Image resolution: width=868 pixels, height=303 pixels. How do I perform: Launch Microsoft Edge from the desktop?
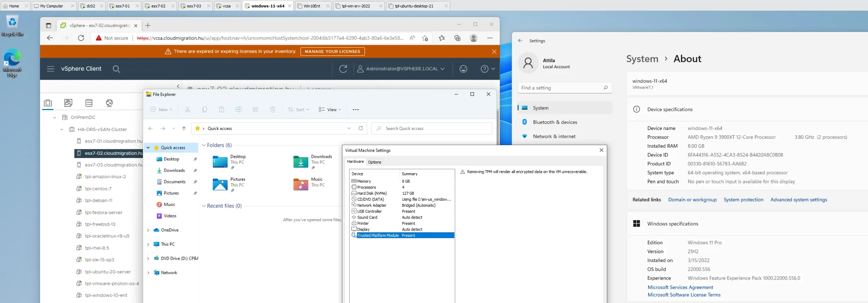[x=12, y=63]
